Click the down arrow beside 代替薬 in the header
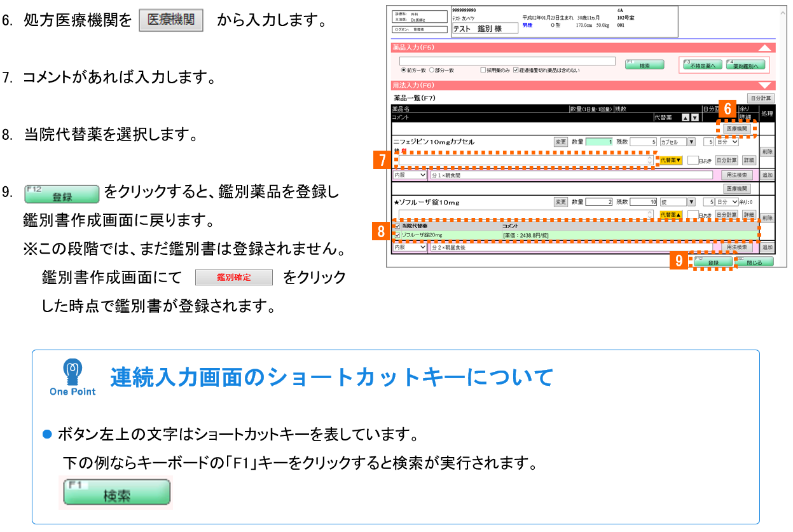The height and width of the screenshot is (532, 793). click(x=695, y=118)
